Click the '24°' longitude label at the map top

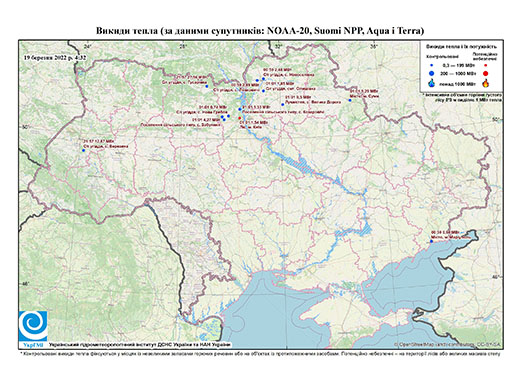point(88,47)
